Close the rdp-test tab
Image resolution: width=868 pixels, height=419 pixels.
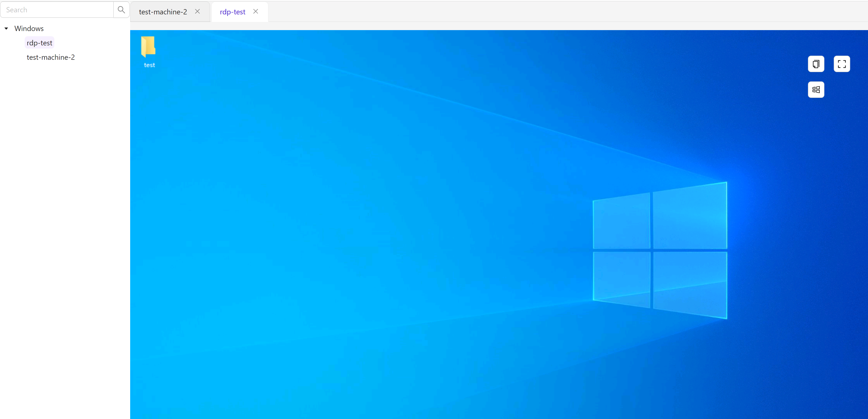point(256,11)
